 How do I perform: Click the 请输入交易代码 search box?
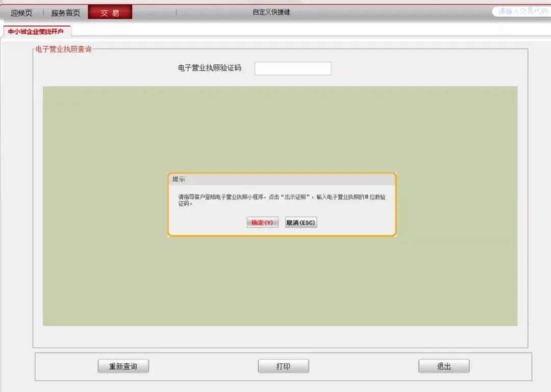tap(521, 11)
